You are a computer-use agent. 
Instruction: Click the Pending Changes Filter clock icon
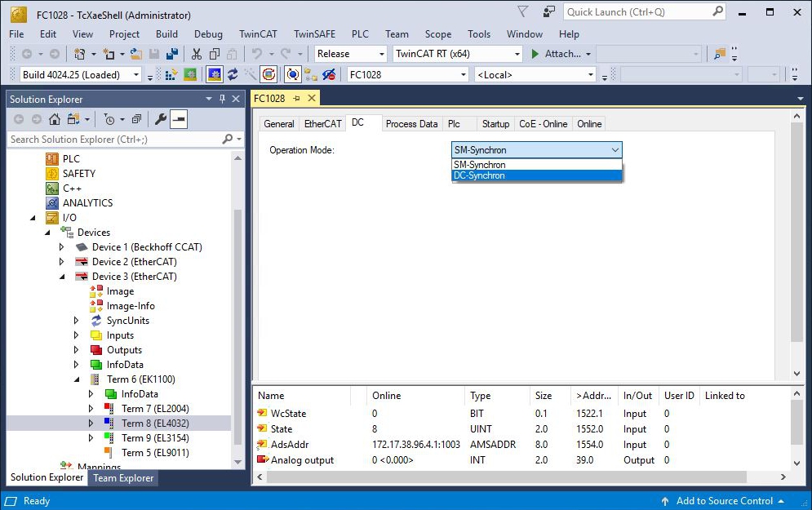[109, 120]
